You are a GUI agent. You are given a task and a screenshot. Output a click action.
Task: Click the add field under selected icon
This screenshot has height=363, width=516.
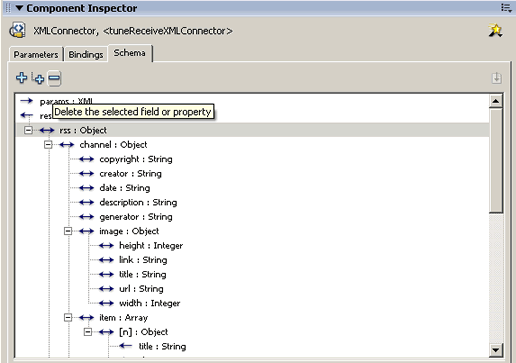tap(38, 78)
